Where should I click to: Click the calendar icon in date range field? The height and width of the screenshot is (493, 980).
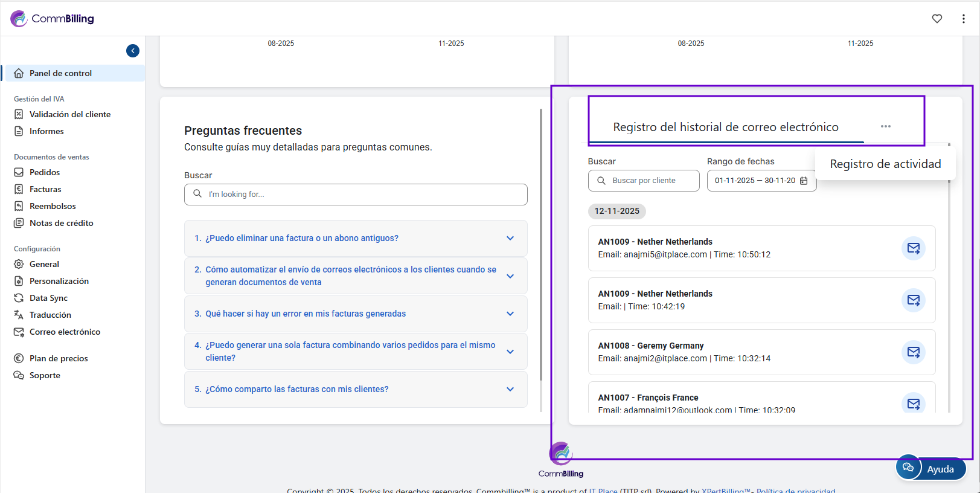click(804, 181)
